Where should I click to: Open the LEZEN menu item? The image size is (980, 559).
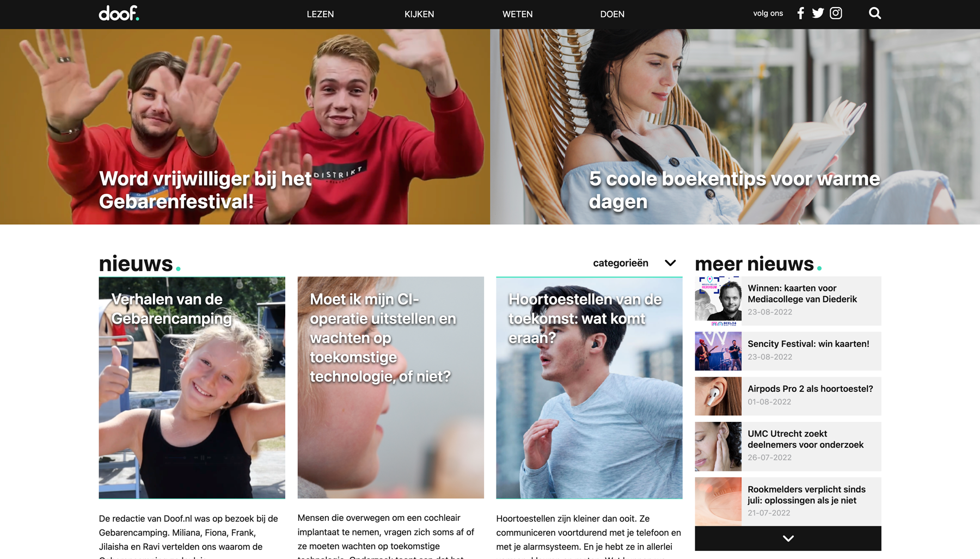tap(320, 14)
